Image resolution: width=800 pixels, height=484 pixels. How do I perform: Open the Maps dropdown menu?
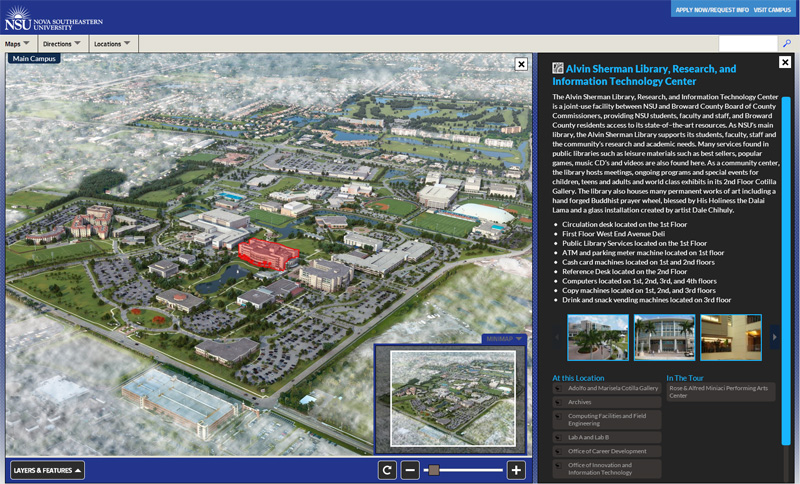pos(17,44)
